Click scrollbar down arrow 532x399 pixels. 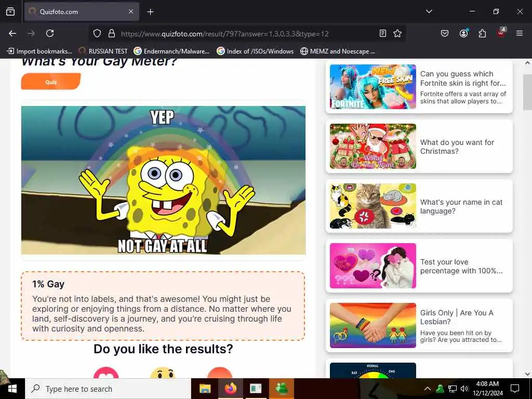(527, 374)
